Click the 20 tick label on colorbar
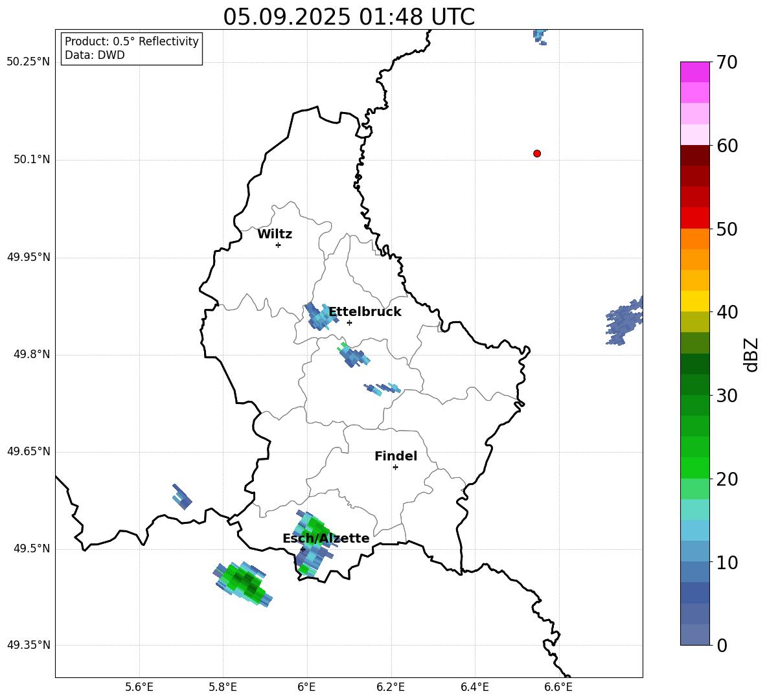This screenshot has height=700, width=767. [727, 480]
